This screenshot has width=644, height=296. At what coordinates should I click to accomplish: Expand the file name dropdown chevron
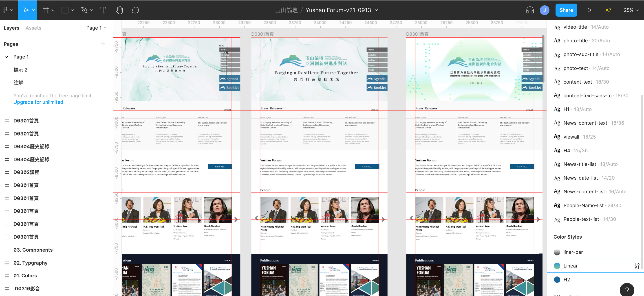coord(377,10)
